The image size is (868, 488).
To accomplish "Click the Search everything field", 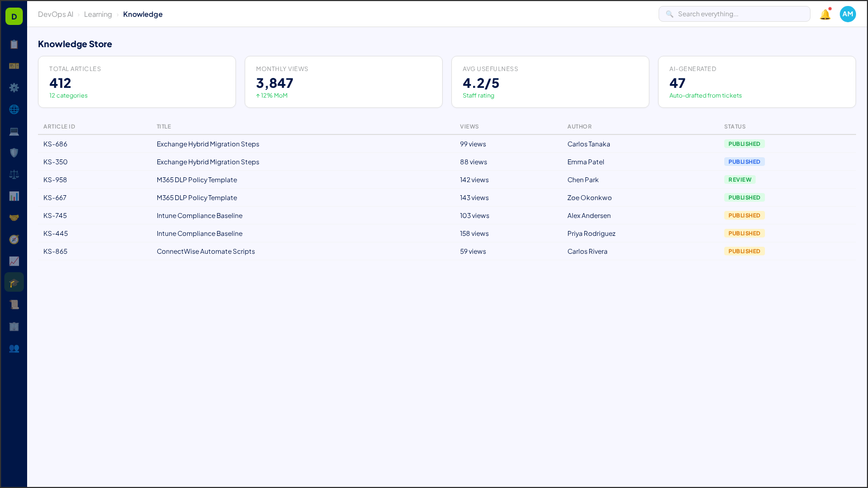I will (x=734, y=14).
